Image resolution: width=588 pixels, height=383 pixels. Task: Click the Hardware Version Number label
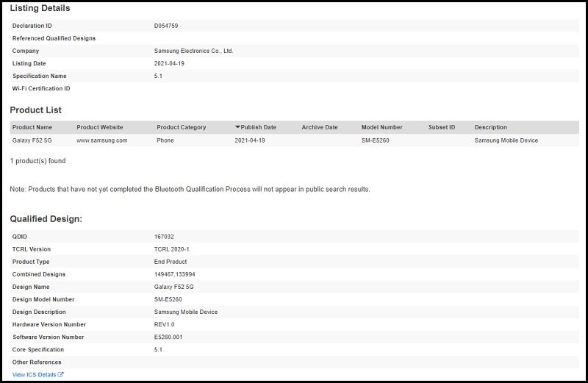pyautogui.click(x=49, y=324)
